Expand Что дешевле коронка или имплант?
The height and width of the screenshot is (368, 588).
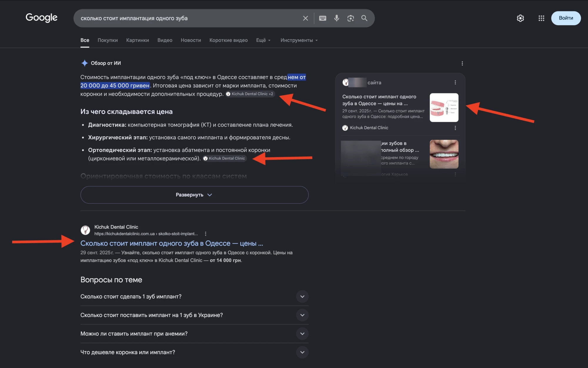click(194, 352)
